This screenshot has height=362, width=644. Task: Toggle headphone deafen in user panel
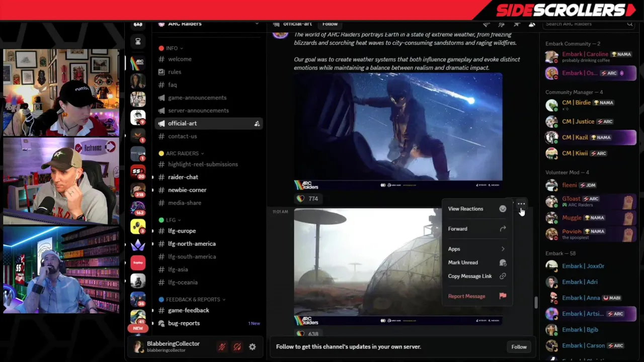(237, 347)
